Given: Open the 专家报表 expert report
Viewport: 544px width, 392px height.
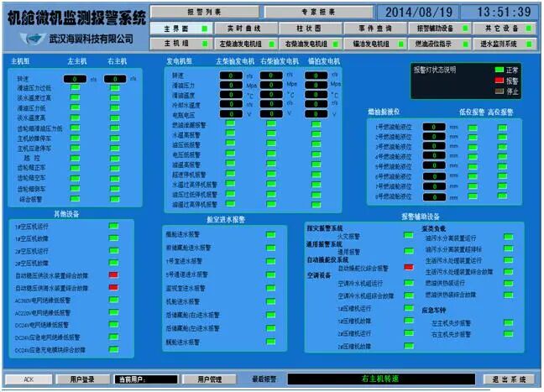Looking at the screenshot, I should (x=318, y=12).
